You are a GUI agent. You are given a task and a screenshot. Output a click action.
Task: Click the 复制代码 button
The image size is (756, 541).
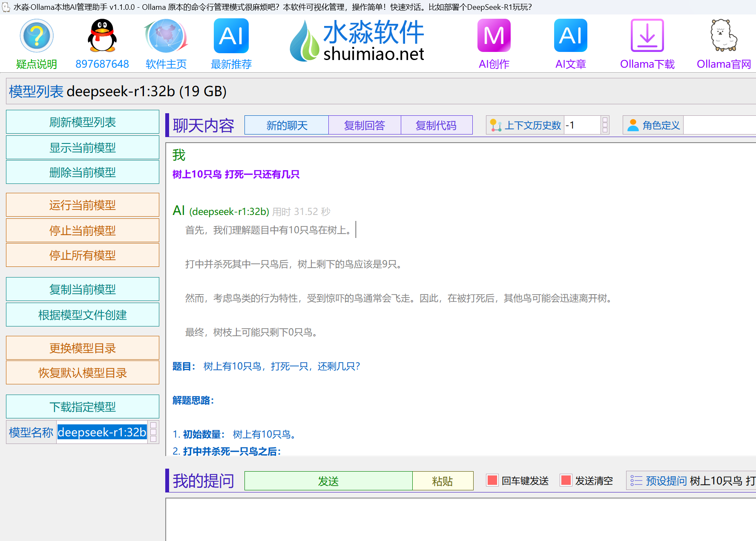pos(437,125)
